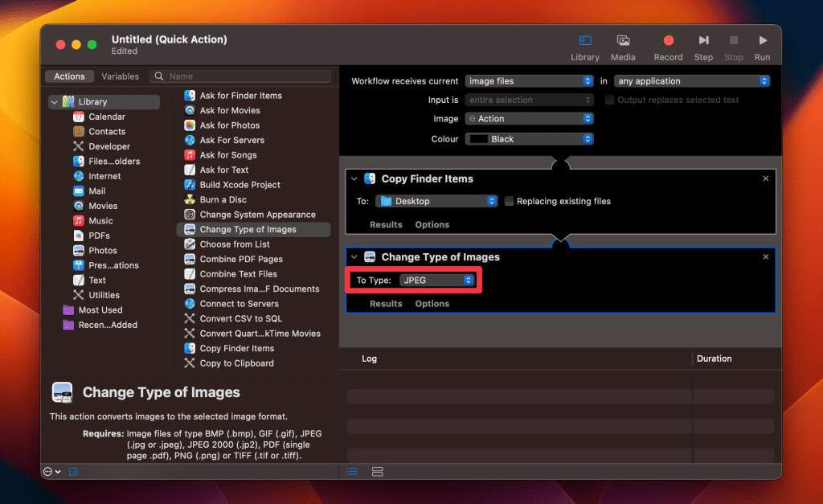The width and height of the screenshot is (823, 504).
Task: Switch to the Variables tab
Action: [x=120, y=76]
